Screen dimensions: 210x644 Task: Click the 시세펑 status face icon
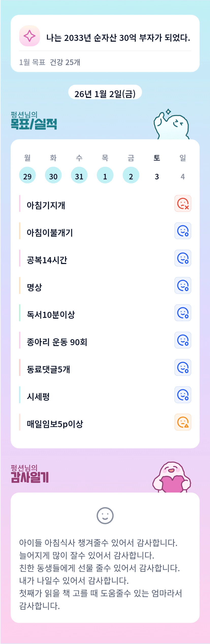[x=183, y=395]
